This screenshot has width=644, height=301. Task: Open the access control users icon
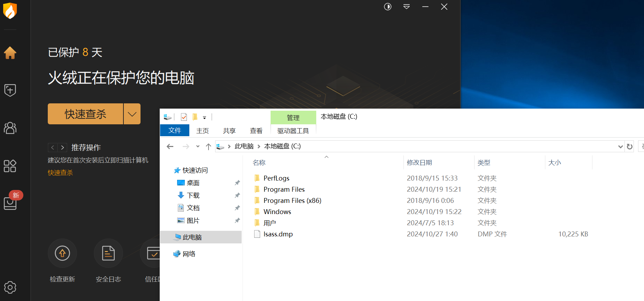pyautogui.click(x=10, y=128)
